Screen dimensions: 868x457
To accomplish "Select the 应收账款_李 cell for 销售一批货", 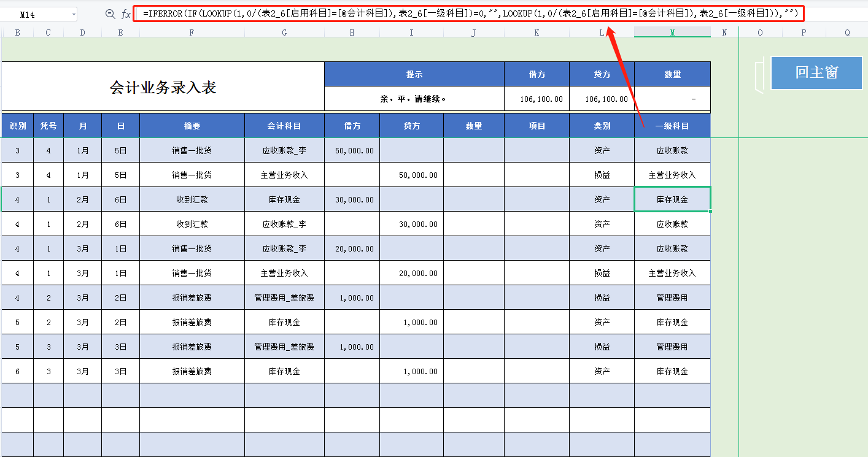I will pos(284,150).
